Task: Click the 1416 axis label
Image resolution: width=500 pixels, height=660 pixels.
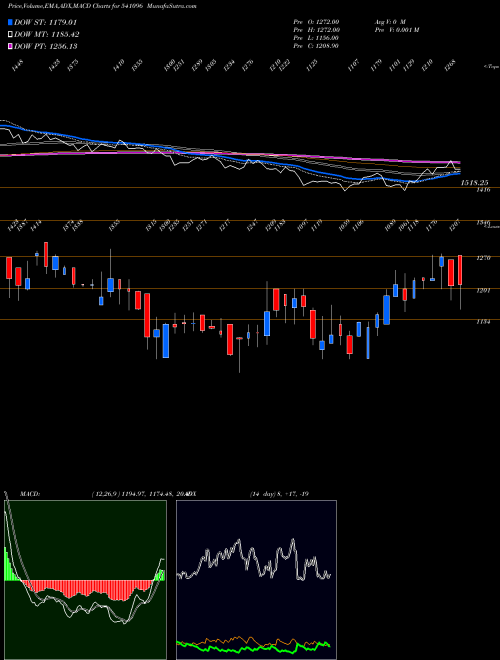Action: pyautogui.click(x=483, y=190)
